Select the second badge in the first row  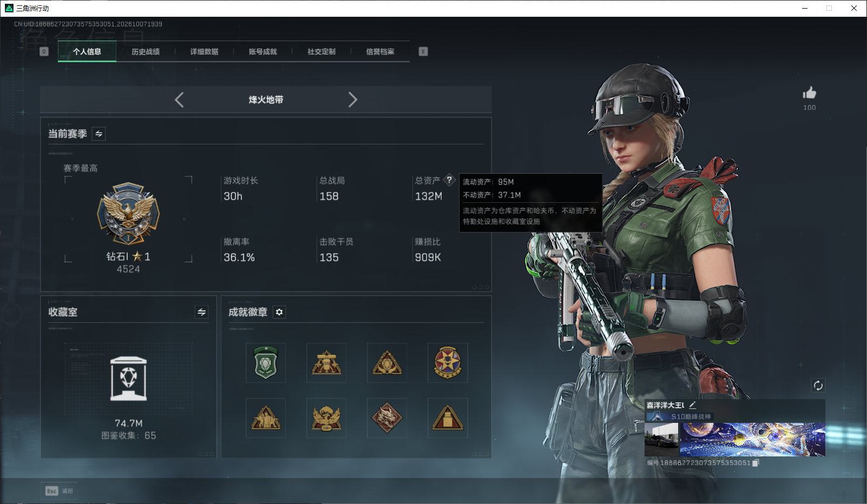point(326,363)
